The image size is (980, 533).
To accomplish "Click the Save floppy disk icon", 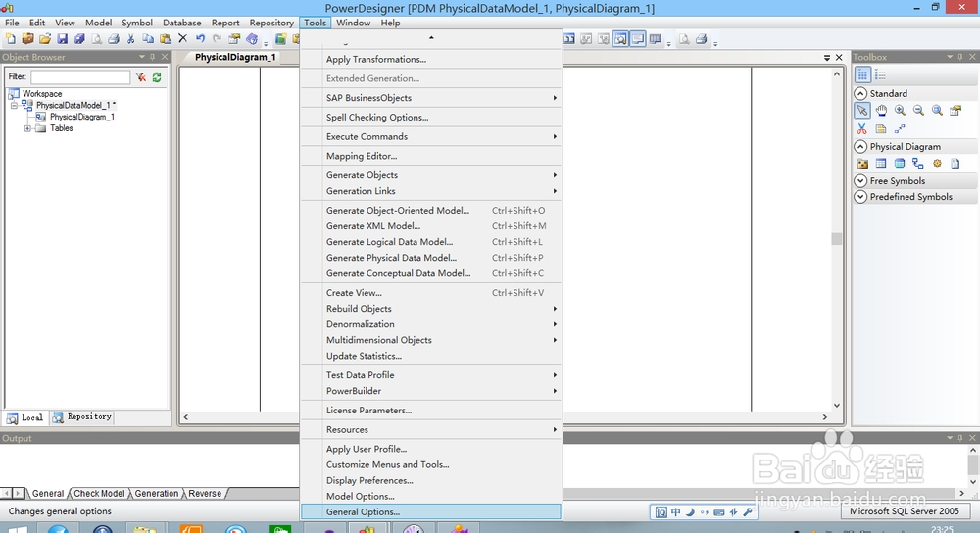I will pos(62,39).
